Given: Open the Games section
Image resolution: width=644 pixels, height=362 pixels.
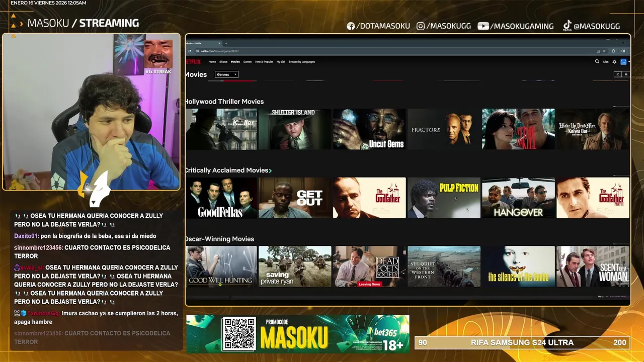Looking at the screenshot, I should [x=248, y=62].
